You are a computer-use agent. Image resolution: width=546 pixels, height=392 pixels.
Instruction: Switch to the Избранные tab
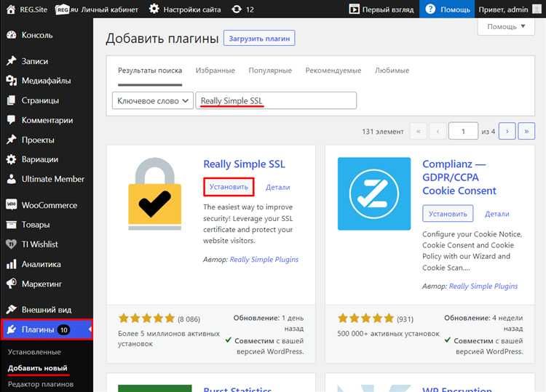pyautogui.click(x=215, y=71)
